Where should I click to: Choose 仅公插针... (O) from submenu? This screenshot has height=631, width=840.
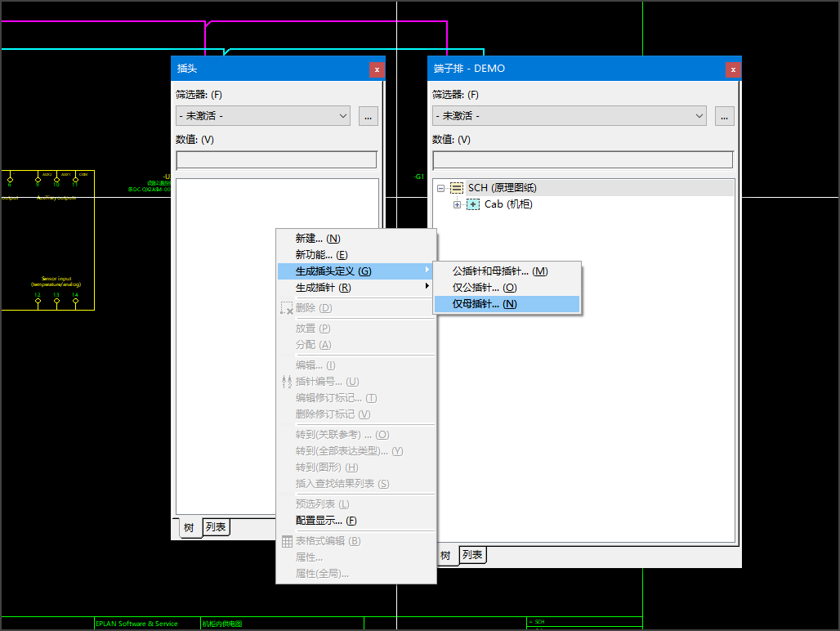tap(507, 288)
